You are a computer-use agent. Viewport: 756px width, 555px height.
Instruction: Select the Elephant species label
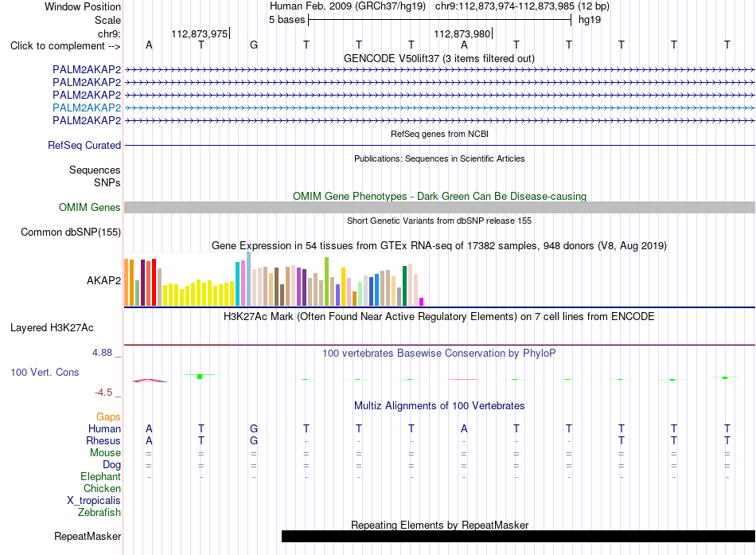pos(101,476)
